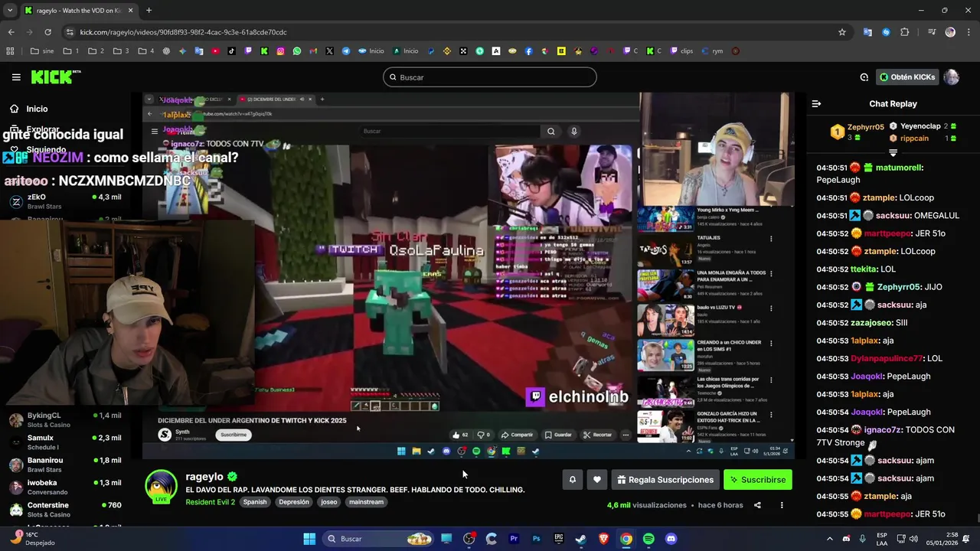Open rageylo channel name link
The width and height of the screenshot is (980, 551).
(204, 477)
